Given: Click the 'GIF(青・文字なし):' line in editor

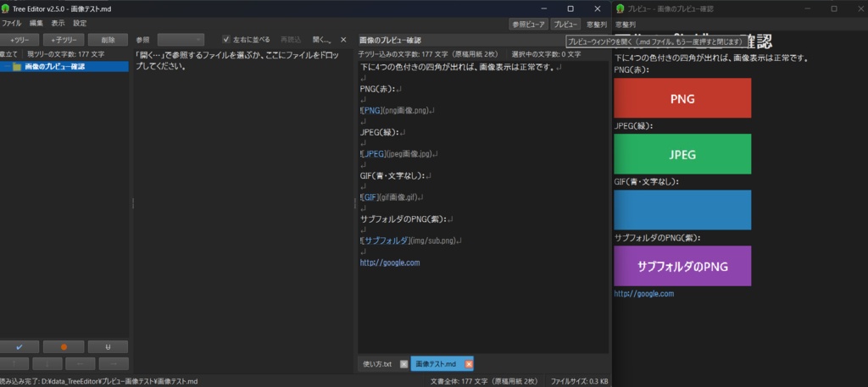Looking at the screenshot, I should [x=395, y=175].
